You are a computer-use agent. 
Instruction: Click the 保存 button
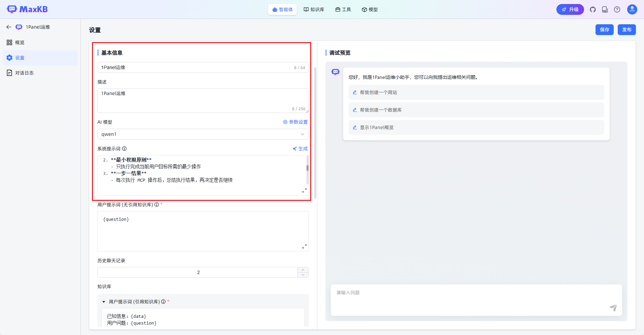(604, 30)
